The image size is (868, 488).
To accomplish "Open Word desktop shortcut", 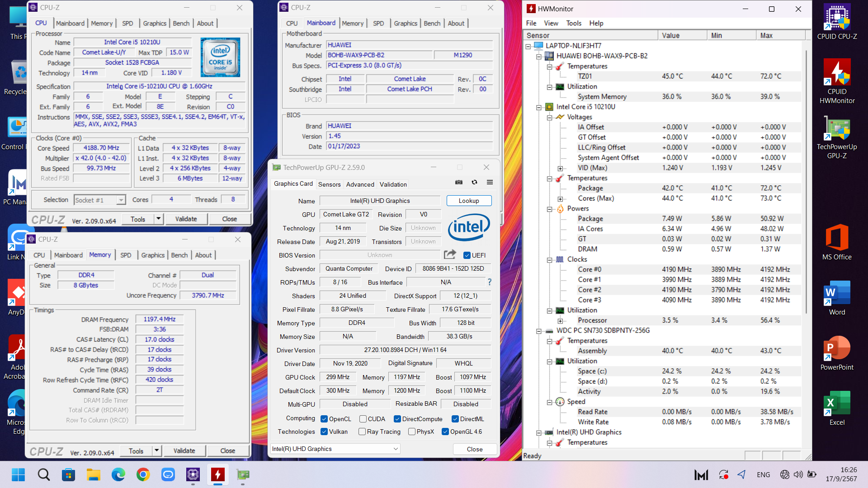I will (837, 298).
